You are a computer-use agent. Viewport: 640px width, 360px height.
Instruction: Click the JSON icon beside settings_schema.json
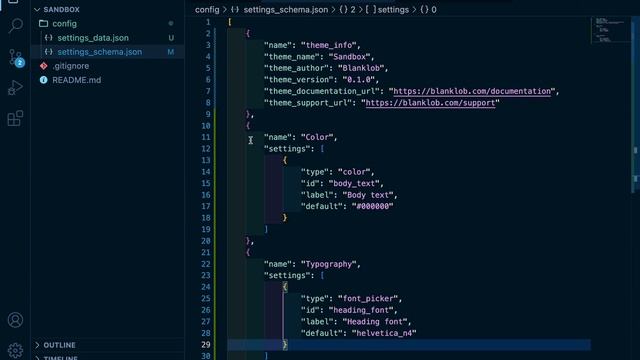[x=49, y=52]
